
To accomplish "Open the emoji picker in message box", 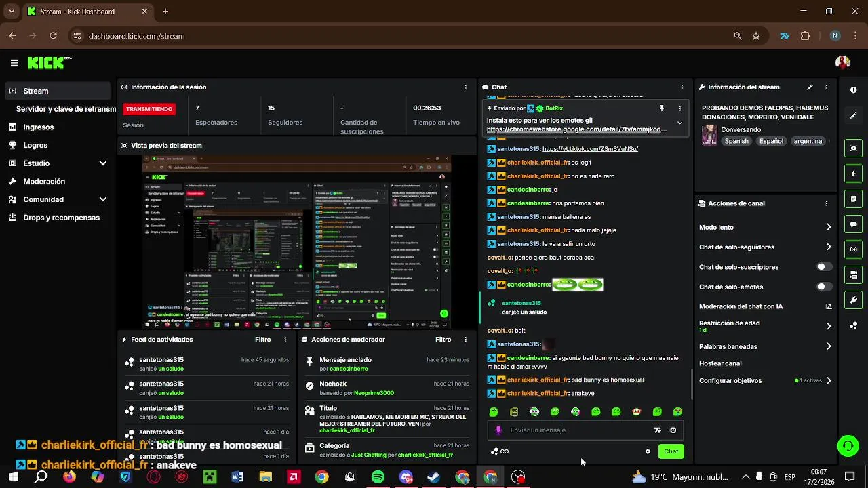I will 673,430.
